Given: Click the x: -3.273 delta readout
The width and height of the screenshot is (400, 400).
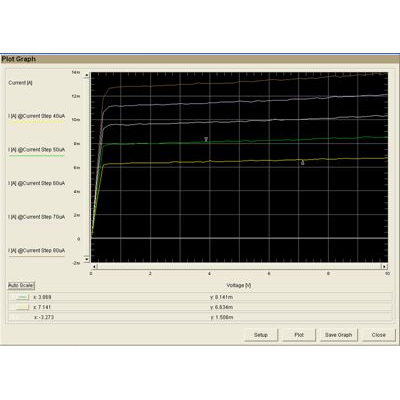Looking at the screenshot, I should (44, 318).
